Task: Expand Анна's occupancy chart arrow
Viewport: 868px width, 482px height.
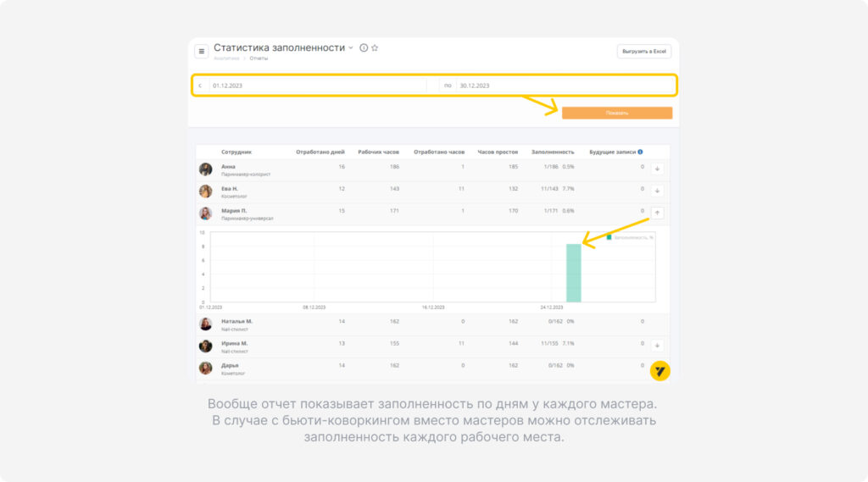Action: pyautogui.click(x=657, y=169)
